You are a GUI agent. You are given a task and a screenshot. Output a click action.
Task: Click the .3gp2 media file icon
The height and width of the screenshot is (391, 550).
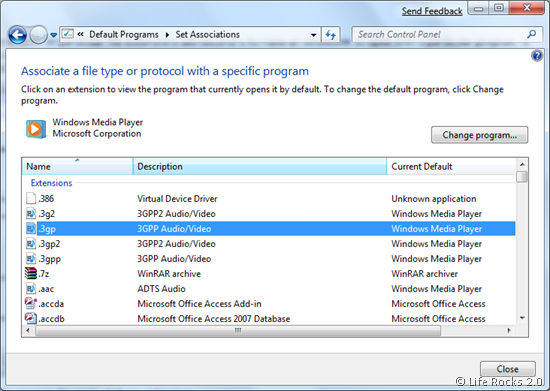(x=31, y=243)
